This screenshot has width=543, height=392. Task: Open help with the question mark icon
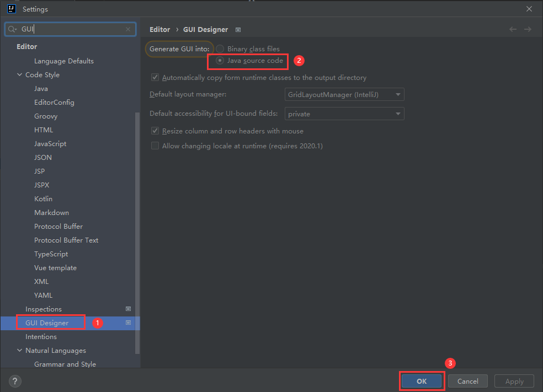[x=15, y=382]
